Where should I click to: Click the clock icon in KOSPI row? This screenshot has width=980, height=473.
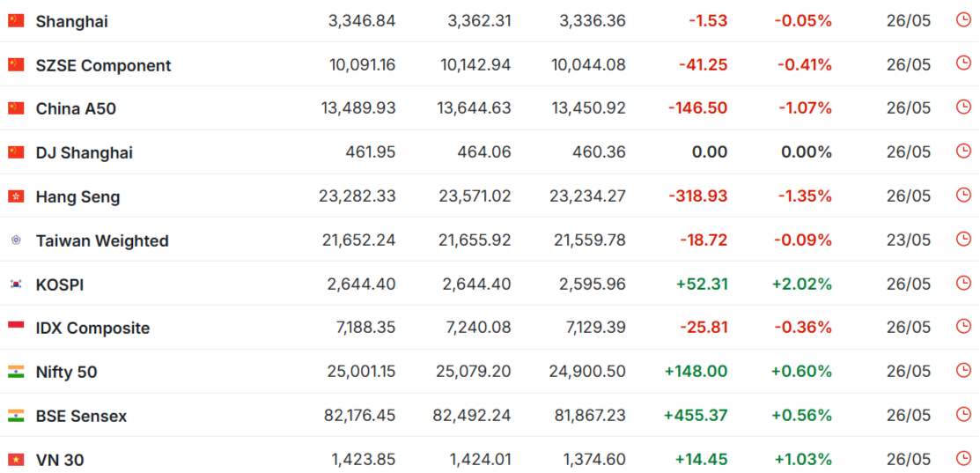point(963,283)
